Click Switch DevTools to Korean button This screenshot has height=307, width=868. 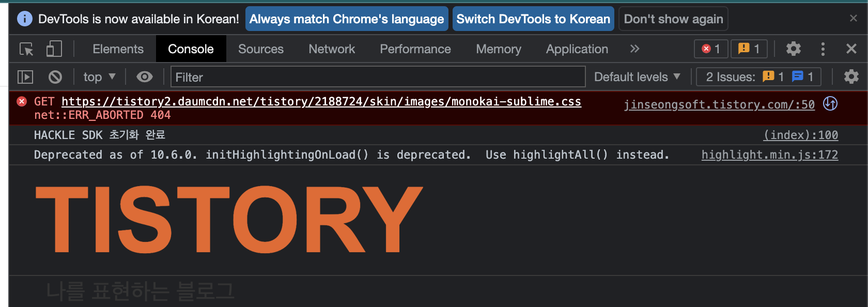tap(533, 19)
